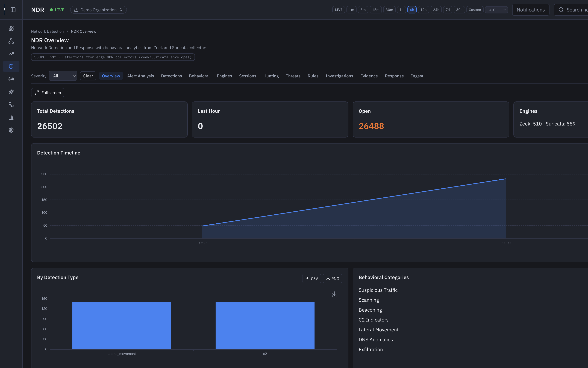The height and width of the screenshot is (368, 588).
Task: Switch to the Ingest tab
Action: click(417, 76)
